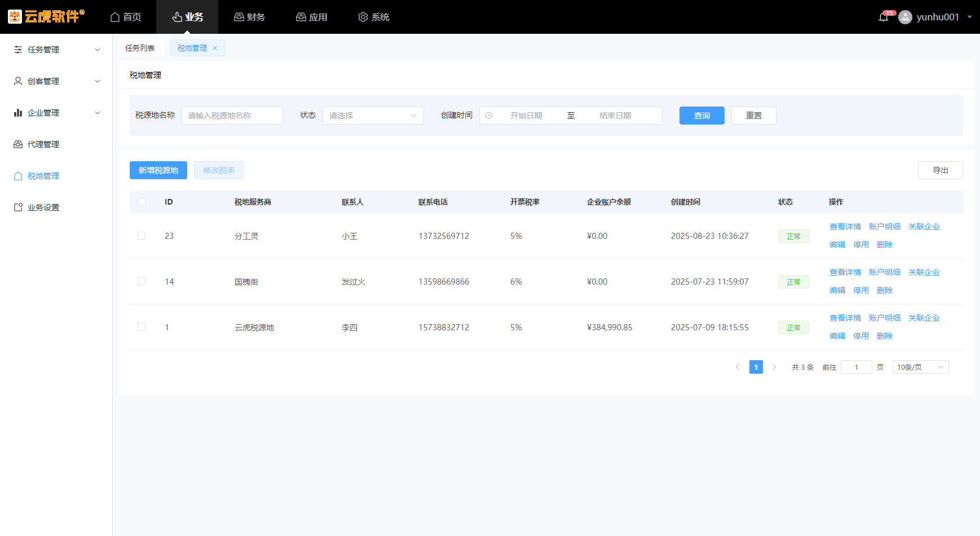
Task: Expand the 任务管理 sidebar menu
Action: 56,50
